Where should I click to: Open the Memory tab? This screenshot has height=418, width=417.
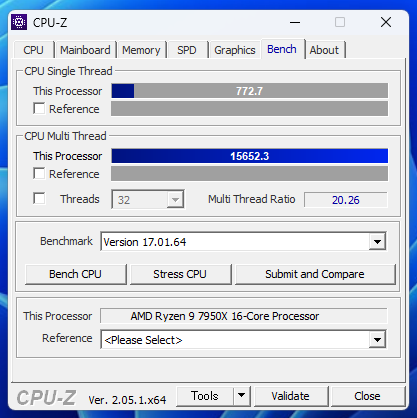(141, 50)
